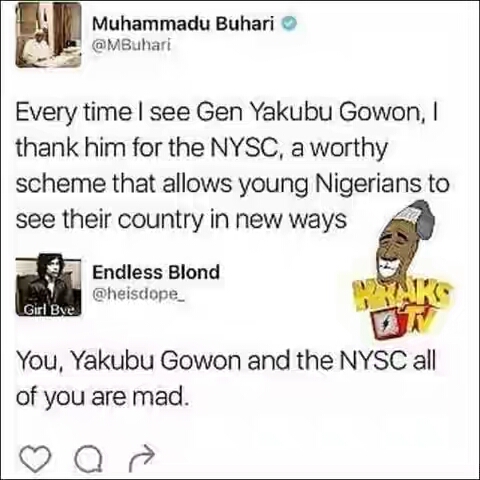Open Buhari's tweet about Gen Yakubu Gowon
The image size is (480, 480).
click(232, 165)
